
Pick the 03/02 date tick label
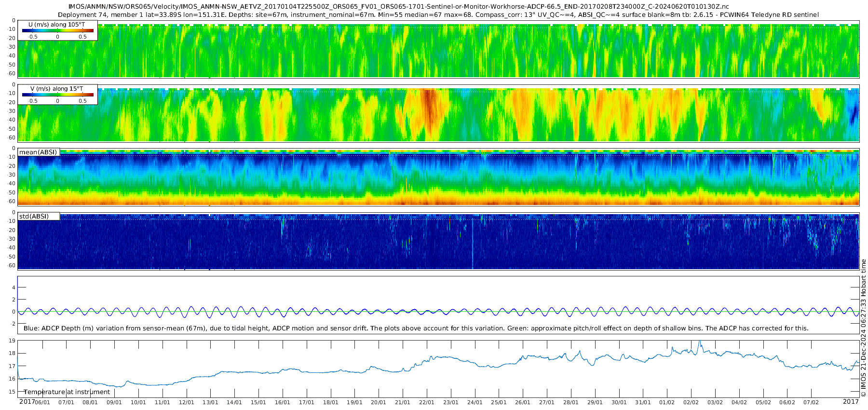point(715,403)
